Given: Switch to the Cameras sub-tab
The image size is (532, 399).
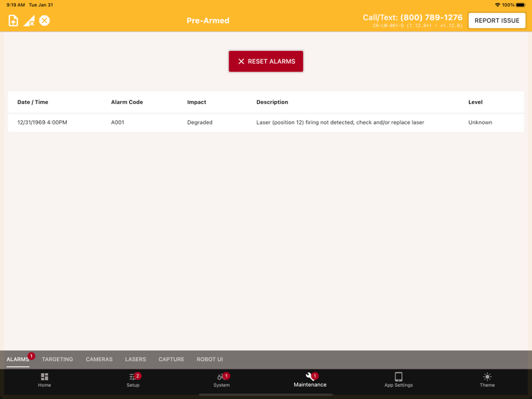Looking at the screenshot, I should (x=99, y=359).
